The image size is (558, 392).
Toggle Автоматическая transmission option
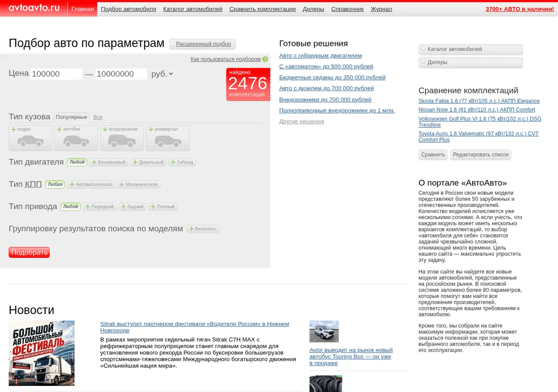pos(91,184)
